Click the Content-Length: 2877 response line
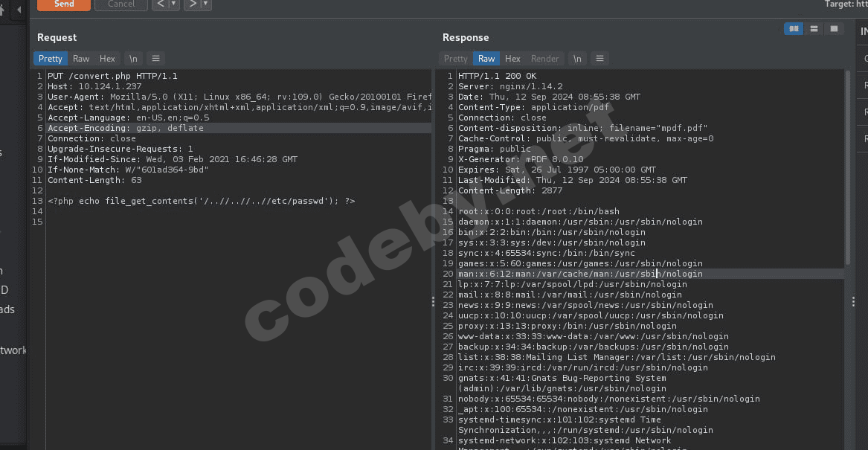Image resolution: width=868 pixels, height=450 pixels. [x=510, y=190]
